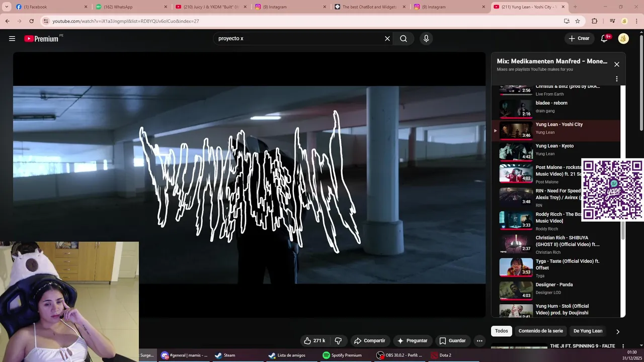
Task: Click Post Malone rockstar thumbnail
Action: [x=516, y=173]
